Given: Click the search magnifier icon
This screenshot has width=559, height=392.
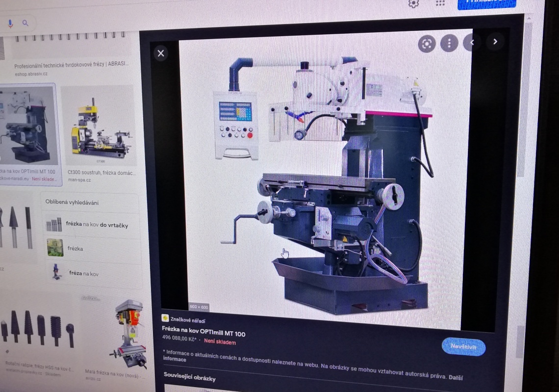Looking at the screenshot, I should [25, 23].
